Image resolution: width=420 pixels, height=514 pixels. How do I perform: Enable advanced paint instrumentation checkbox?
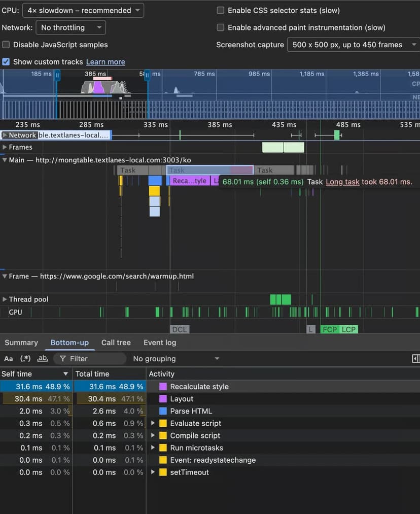221,27
